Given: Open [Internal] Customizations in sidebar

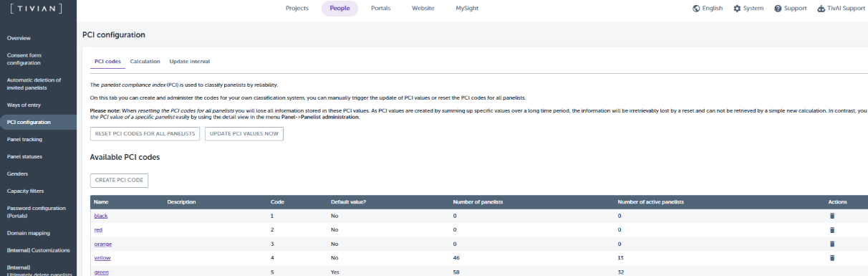Looking at the screenshot, I should pos(38,250).
